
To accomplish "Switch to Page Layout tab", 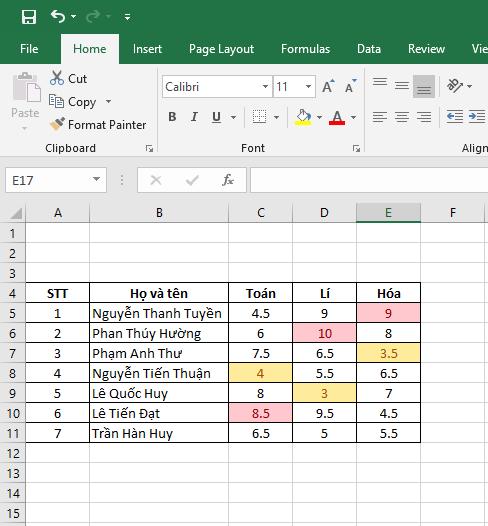I will pos(221,49).
